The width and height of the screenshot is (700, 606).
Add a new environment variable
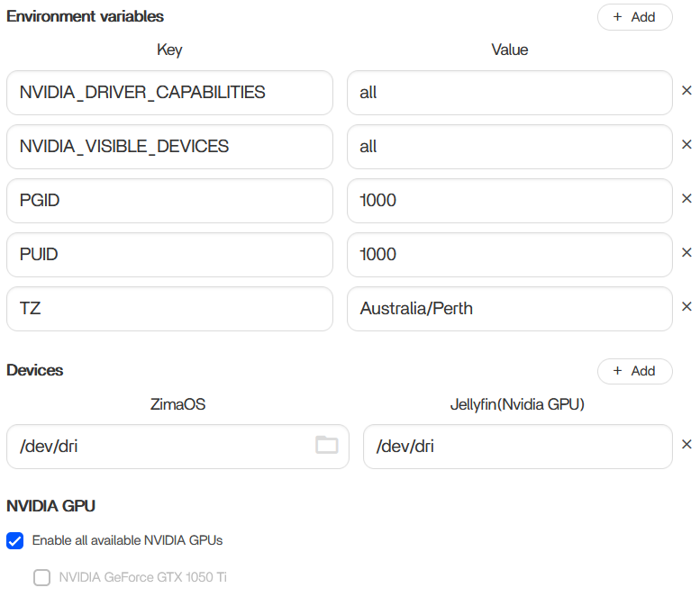tap(634, 17)
